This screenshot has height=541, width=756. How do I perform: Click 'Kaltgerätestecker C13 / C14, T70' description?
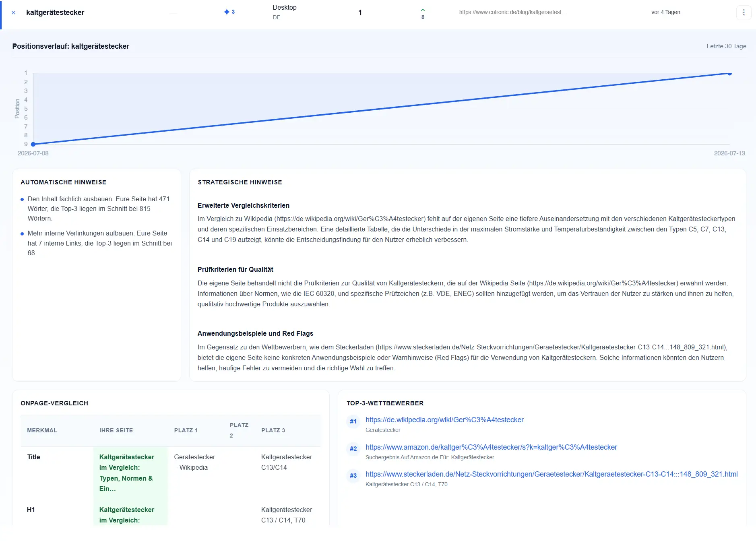point(406,484)
